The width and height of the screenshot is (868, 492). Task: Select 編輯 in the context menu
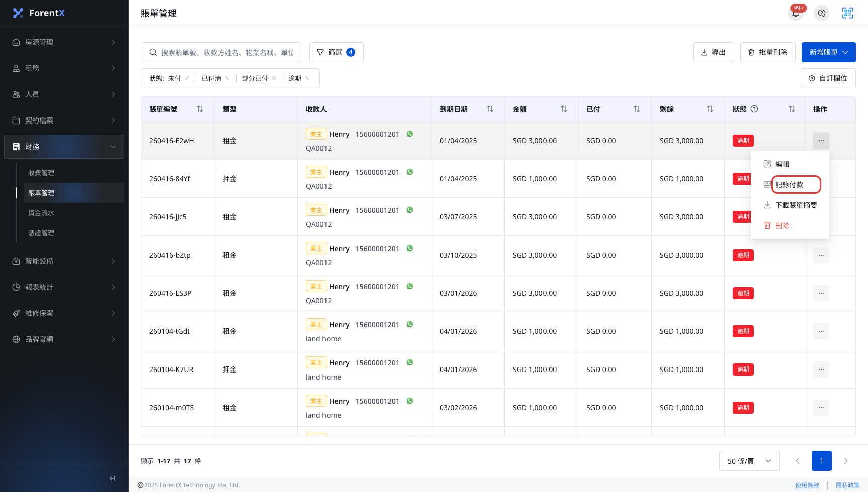coord(790,164)
